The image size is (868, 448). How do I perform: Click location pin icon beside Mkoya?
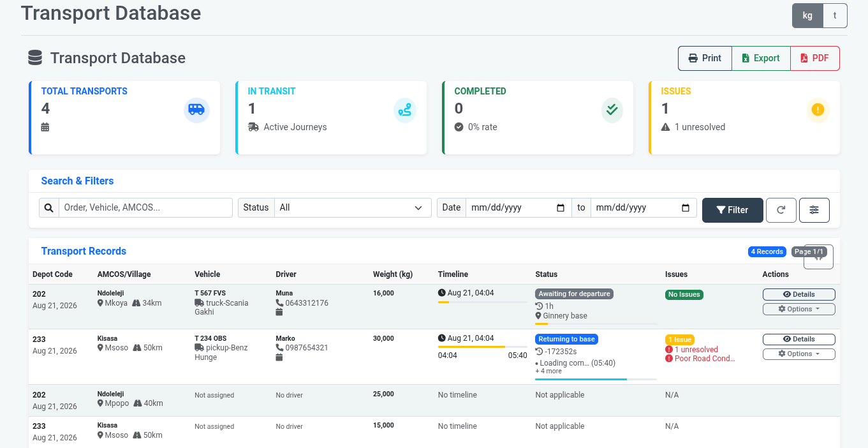click(100, 303)
